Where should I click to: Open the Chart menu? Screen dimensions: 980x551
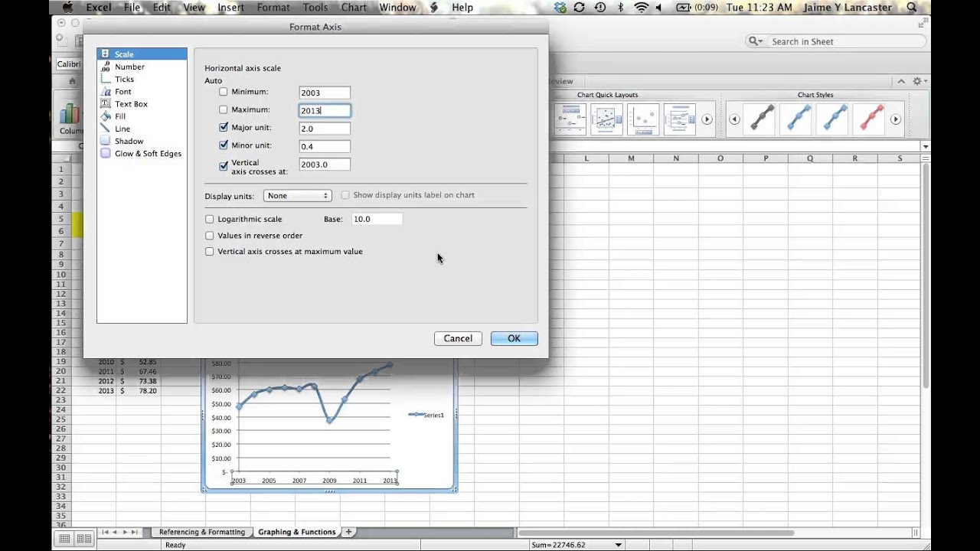pyautogui.click(x=354, y=8)
